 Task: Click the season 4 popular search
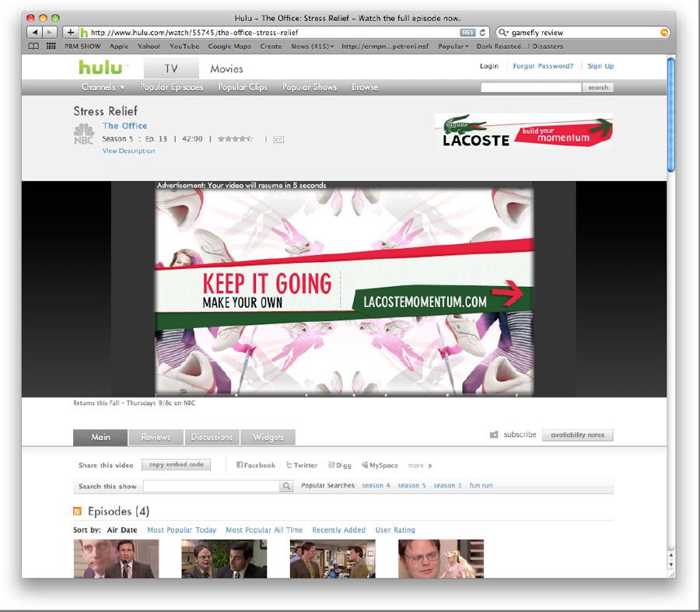click(376, 485)
